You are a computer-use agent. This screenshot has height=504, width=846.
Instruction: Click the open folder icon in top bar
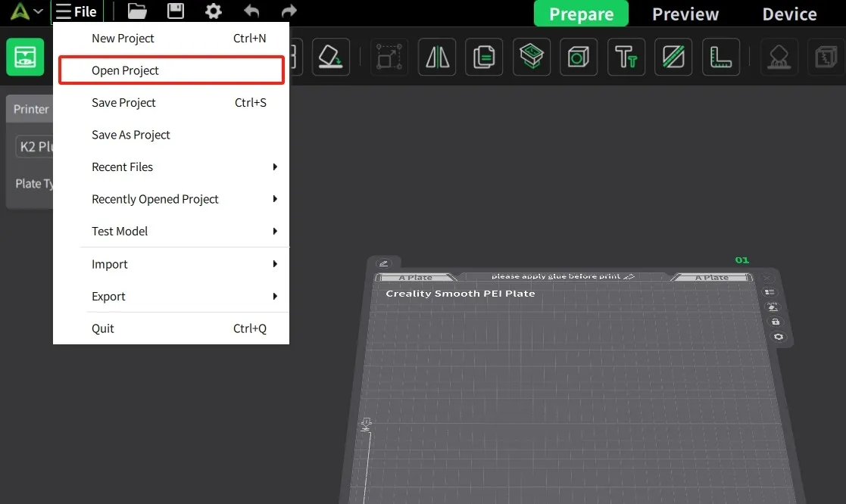tap(137, 11)
